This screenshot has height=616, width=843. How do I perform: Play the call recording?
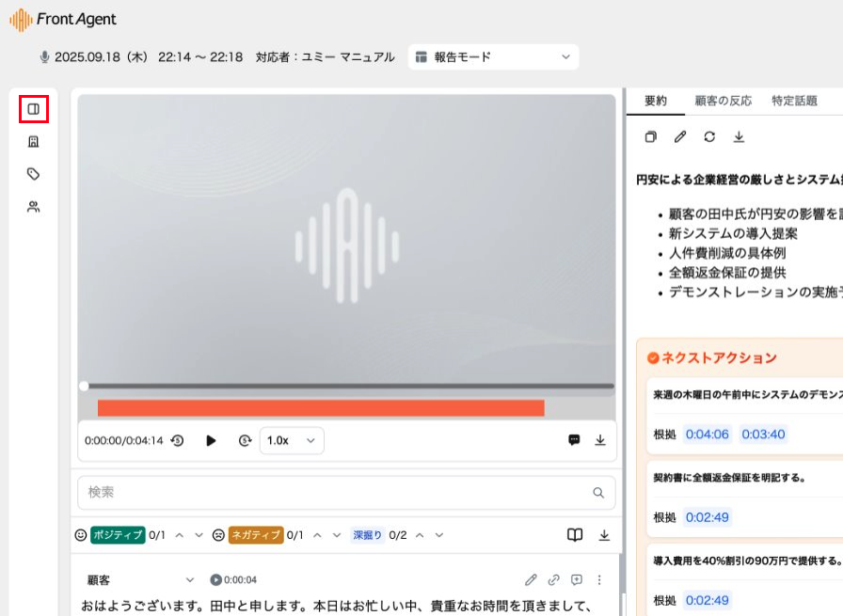click(211, 440)
